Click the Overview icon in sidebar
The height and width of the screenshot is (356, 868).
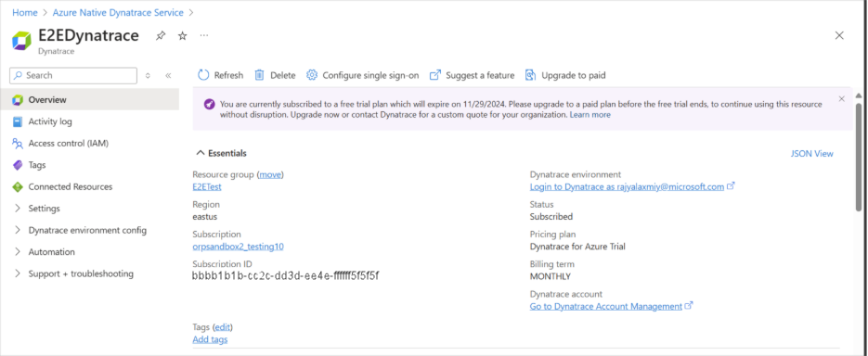[x=18, y=100]
